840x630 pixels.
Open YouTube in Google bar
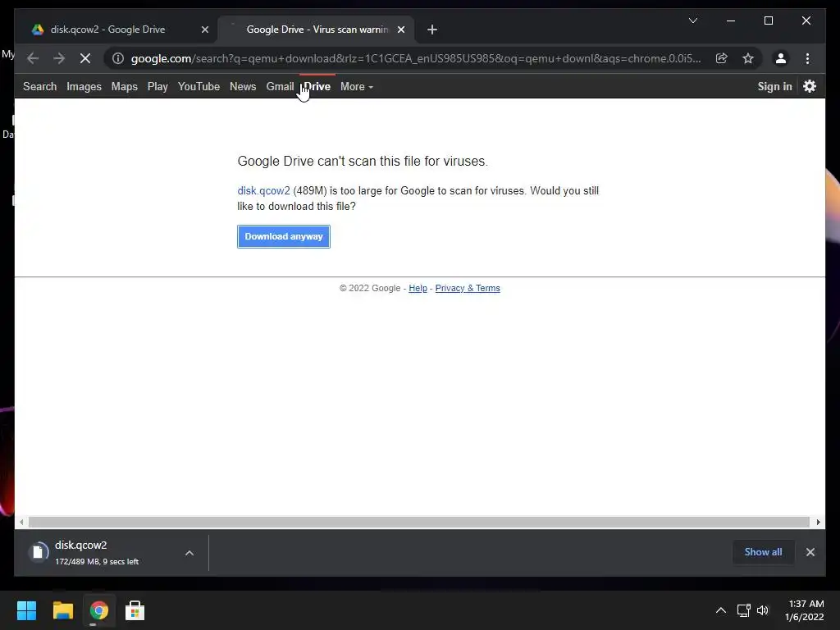pyautogui.click(x=199, y=86)
